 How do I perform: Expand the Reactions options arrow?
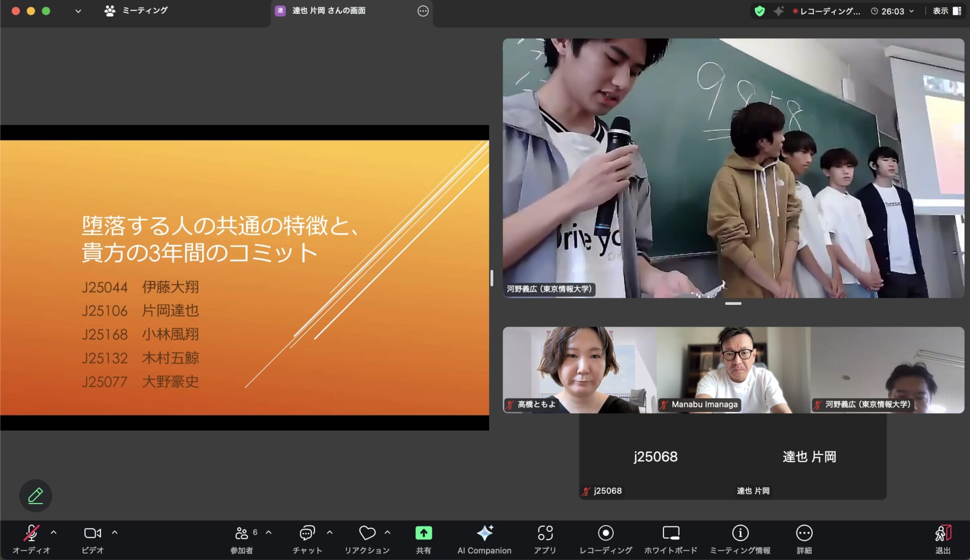point(387,532)
